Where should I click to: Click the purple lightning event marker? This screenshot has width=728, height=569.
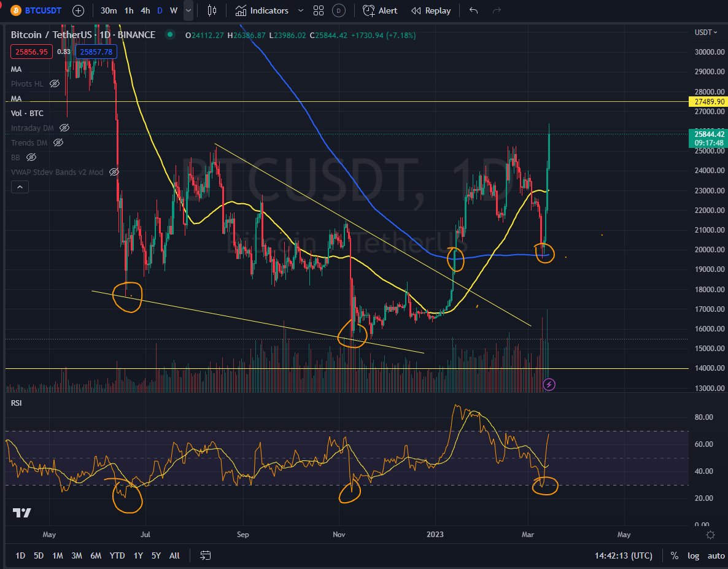tap(549, 384)
